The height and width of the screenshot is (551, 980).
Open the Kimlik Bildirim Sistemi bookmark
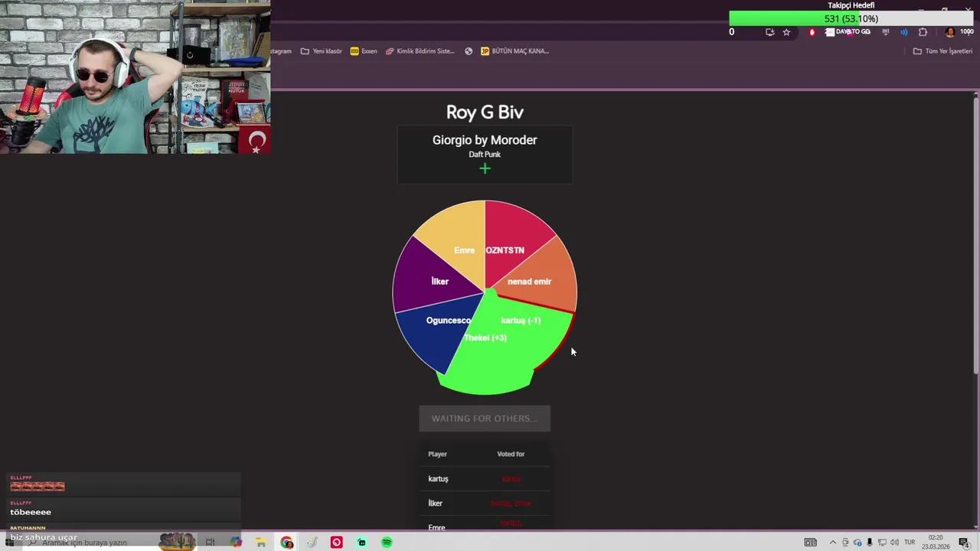click(420, 51)
